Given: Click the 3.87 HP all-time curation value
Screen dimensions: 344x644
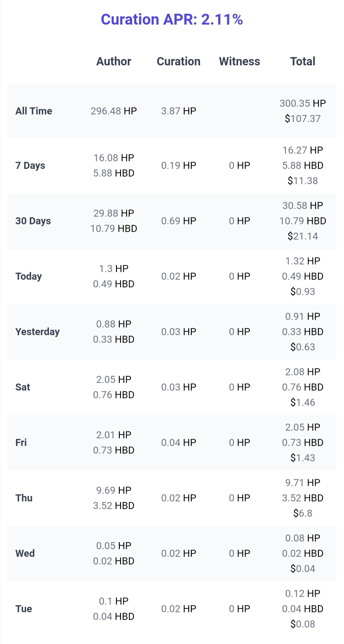Looking at the screenshot, I should 179,111.
